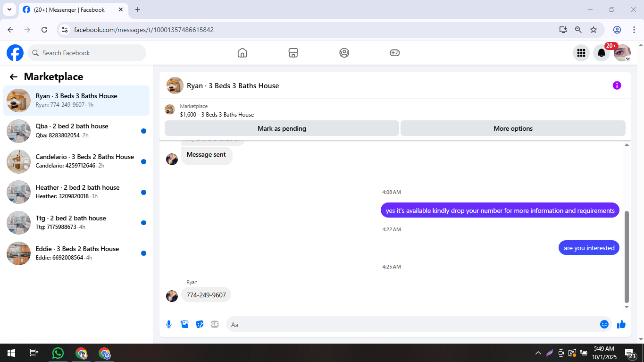Click More options button
Viewport: 644px width, 362px height.
(513, 128)
